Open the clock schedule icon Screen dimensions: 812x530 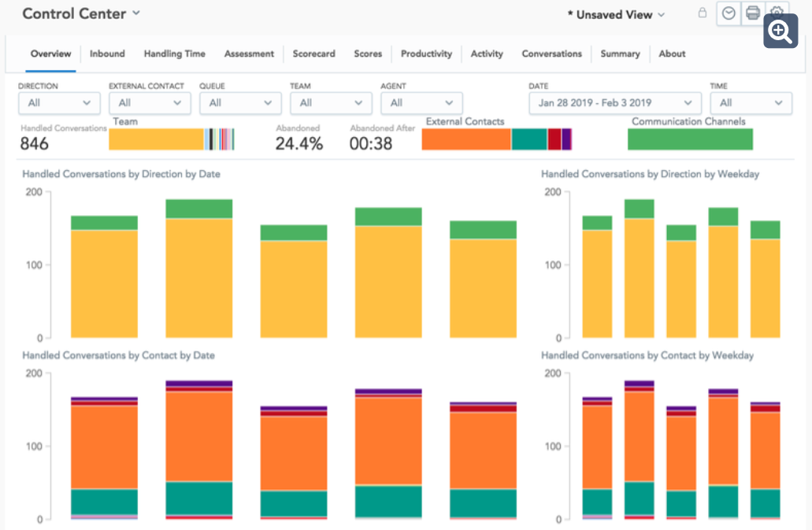click(x=729, y=13)
